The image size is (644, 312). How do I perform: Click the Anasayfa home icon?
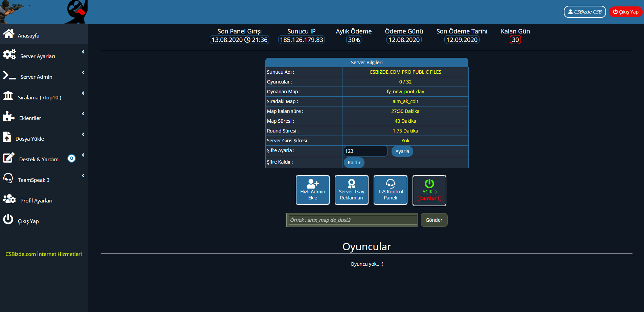(9, 34)
